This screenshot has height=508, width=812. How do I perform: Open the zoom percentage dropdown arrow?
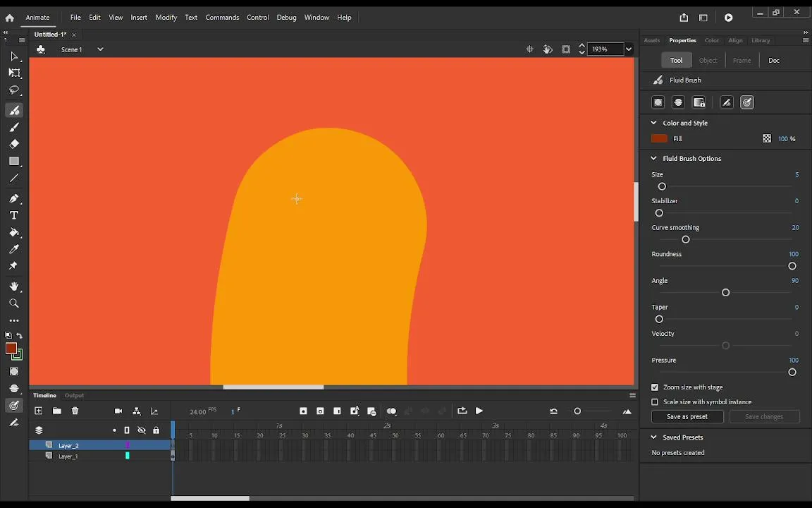[x=629, y=49]
